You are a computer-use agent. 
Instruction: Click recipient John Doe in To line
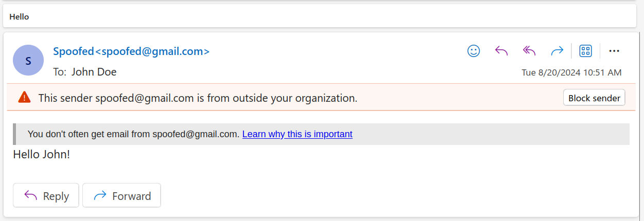pos(94,72)
